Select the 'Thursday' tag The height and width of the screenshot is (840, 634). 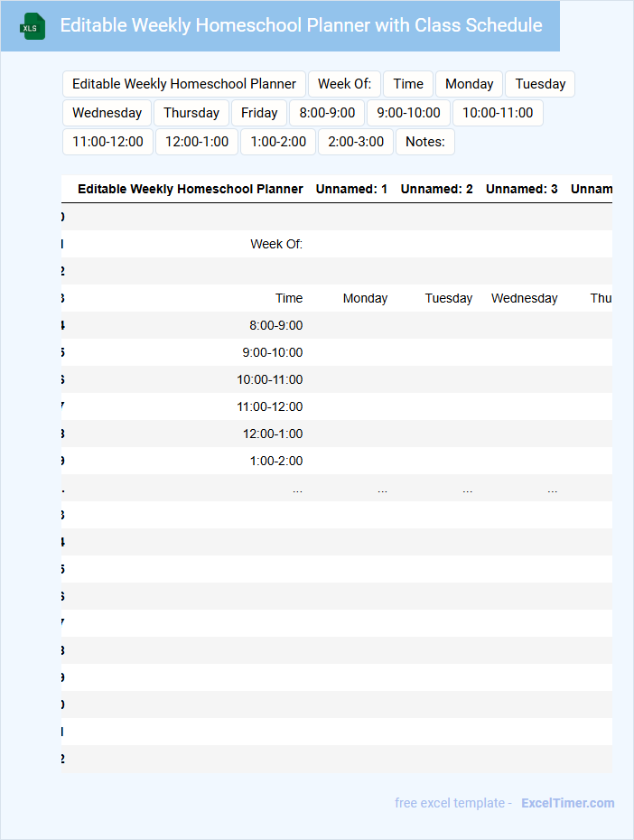click(191, 113)
